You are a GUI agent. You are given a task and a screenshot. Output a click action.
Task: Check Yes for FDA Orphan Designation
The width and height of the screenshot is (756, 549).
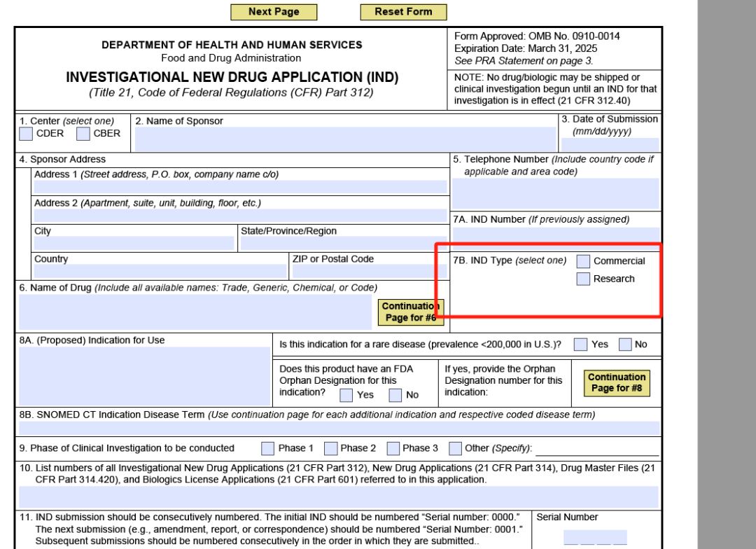(346, 395)
